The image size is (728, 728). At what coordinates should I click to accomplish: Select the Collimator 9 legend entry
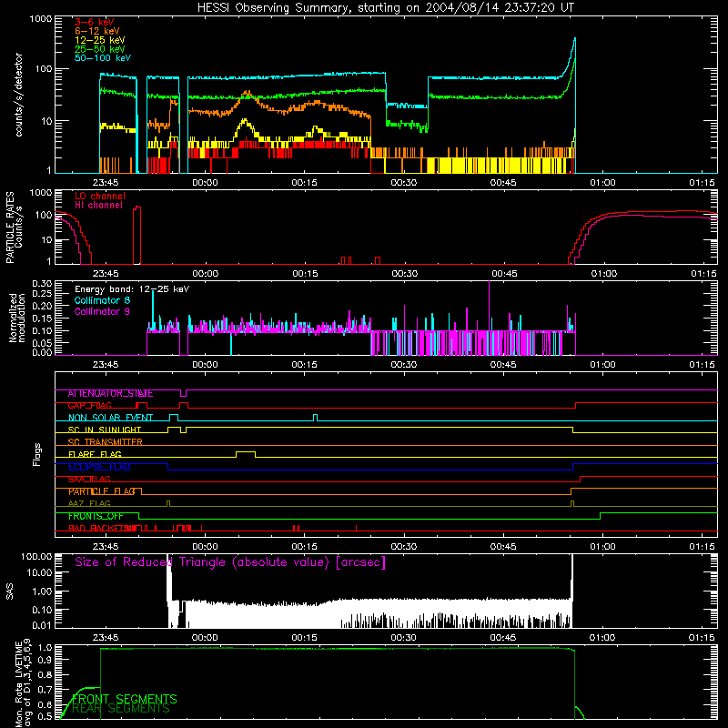pyautogui.click(x=102, y=311)
